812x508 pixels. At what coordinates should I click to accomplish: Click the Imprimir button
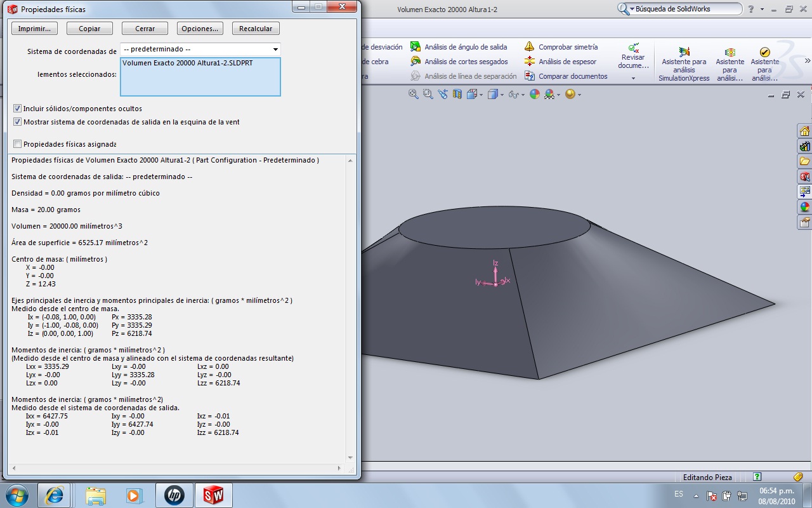(x=34, y=29)
